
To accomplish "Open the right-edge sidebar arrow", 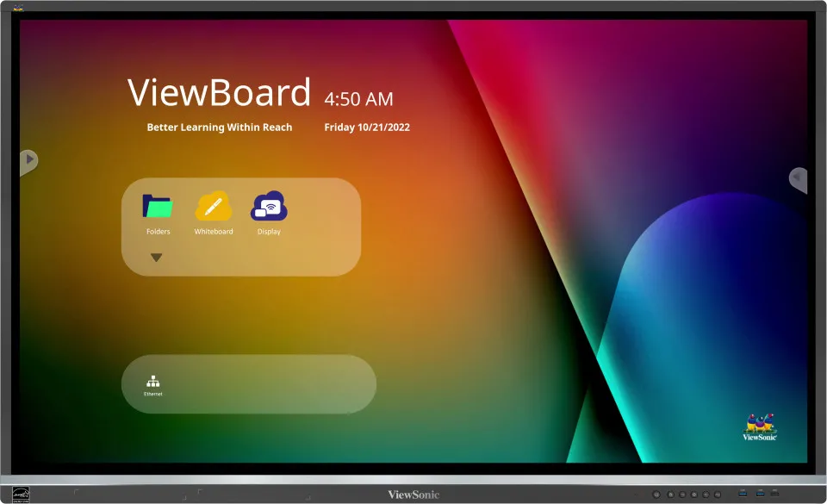I will tap(797, 179).
